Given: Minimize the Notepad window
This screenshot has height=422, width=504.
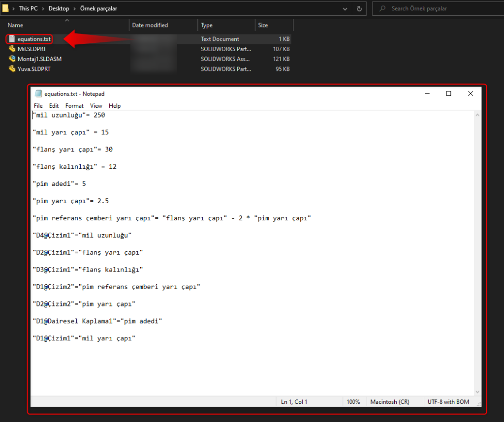Looking at the screenshot, I should [x=427, y=93].
